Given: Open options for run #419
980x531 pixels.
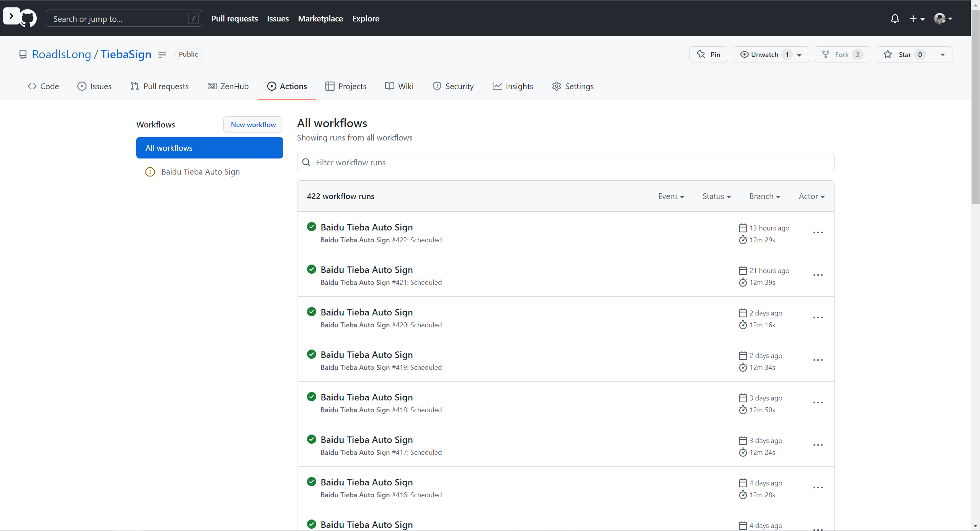Looking at the screenshot, I should (818, 360).
